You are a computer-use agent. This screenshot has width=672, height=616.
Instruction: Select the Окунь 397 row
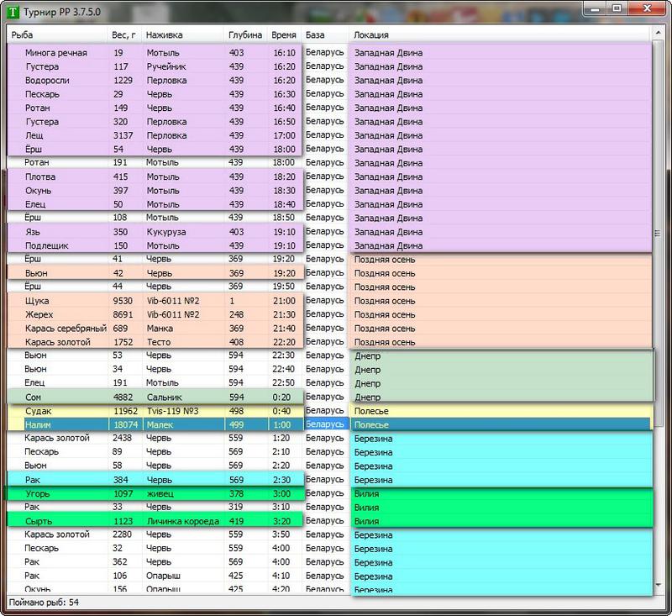pyautogui.click(x=329, y=190)
